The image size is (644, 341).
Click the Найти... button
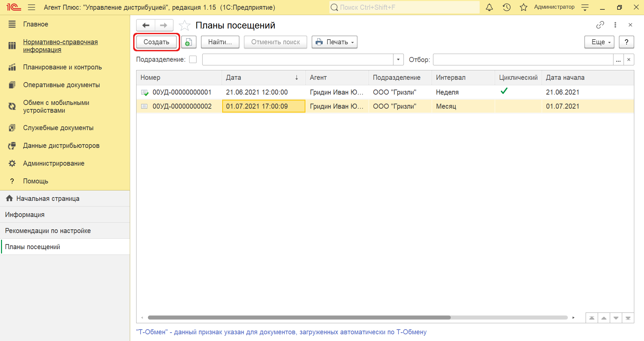pyautogui.click(x=220, y=42)
